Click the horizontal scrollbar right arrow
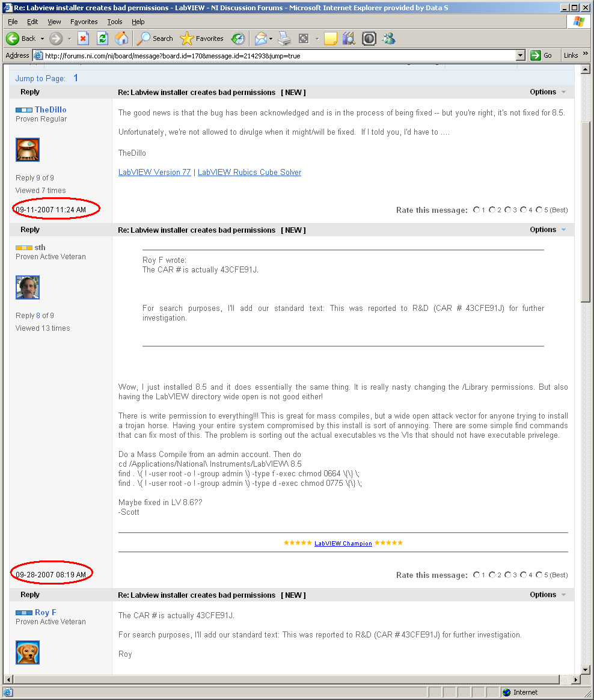594x700 pixels. pyautogui.click(x=576, y=680)
